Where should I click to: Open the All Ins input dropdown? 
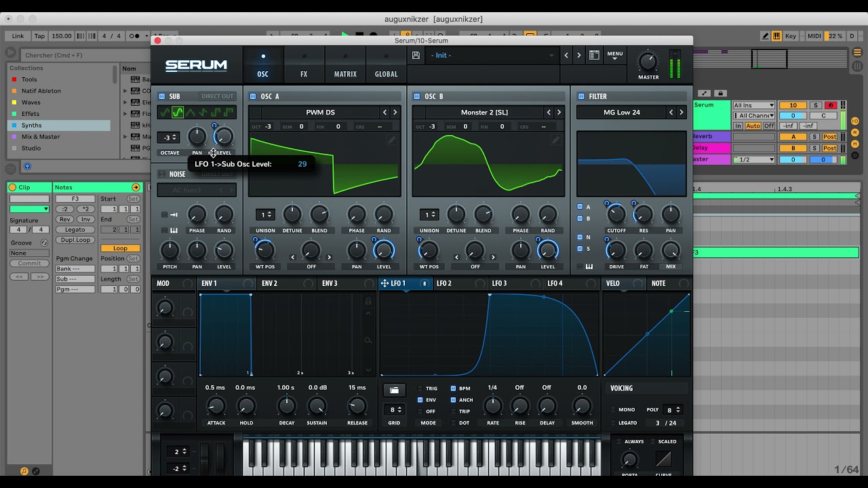click(753, 105)
